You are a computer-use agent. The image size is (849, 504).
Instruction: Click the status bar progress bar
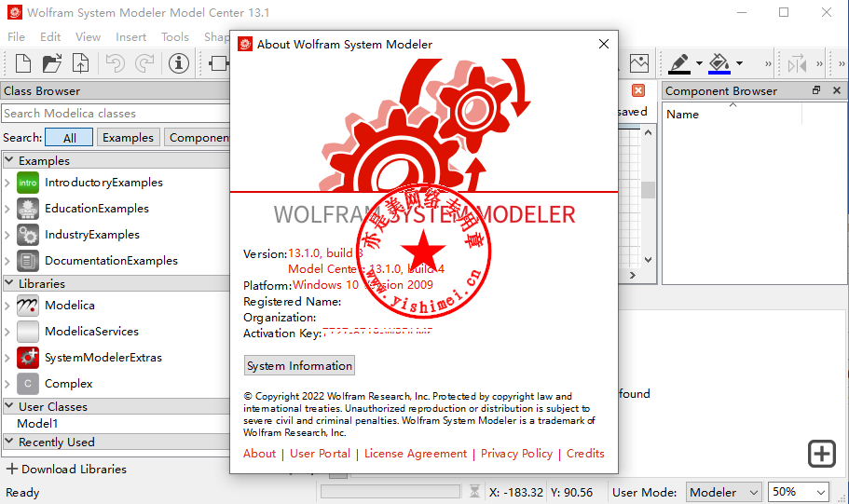click(390, 492)
